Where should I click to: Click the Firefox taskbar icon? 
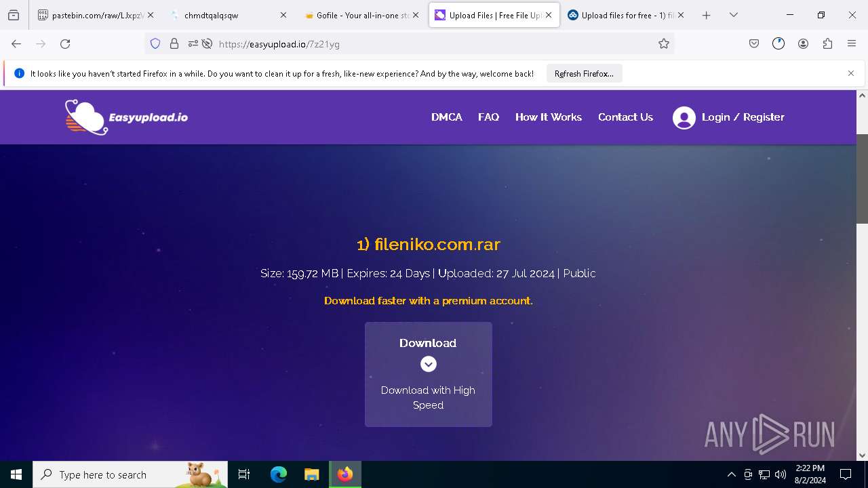345,474
